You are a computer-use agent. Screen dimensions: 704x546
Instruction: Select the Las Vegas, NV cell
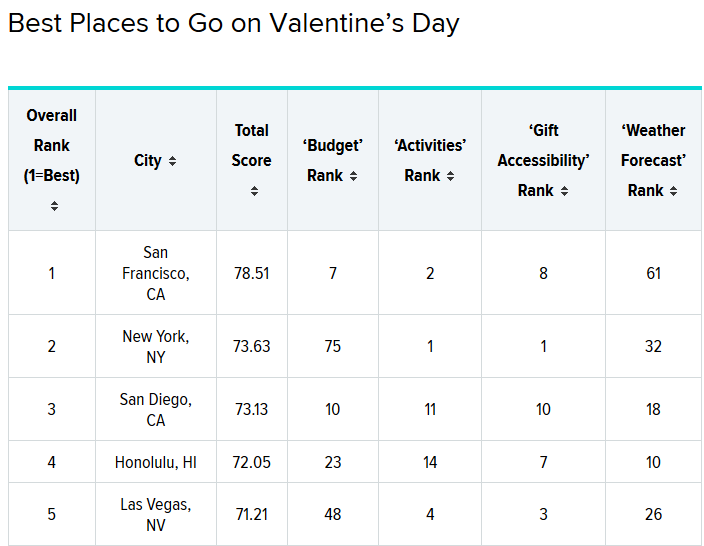point(156,514)
